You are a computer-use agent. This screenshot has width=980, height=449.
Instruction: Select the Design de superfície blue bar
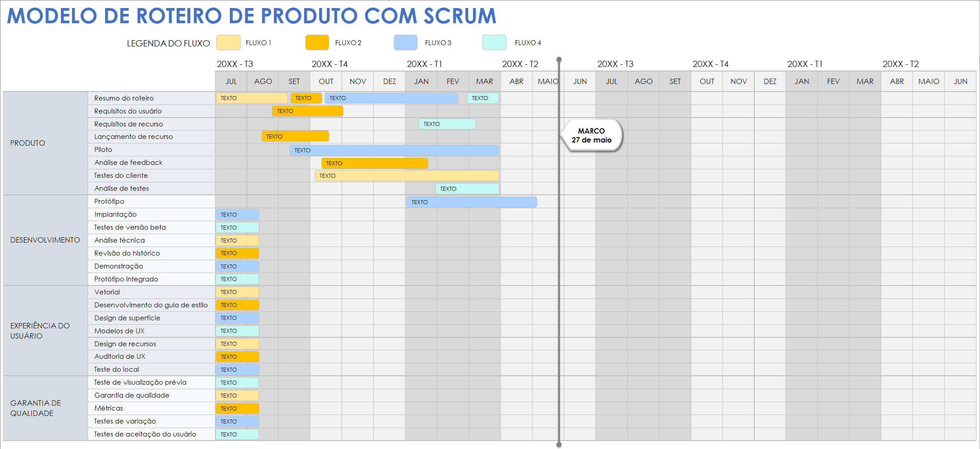237,318
